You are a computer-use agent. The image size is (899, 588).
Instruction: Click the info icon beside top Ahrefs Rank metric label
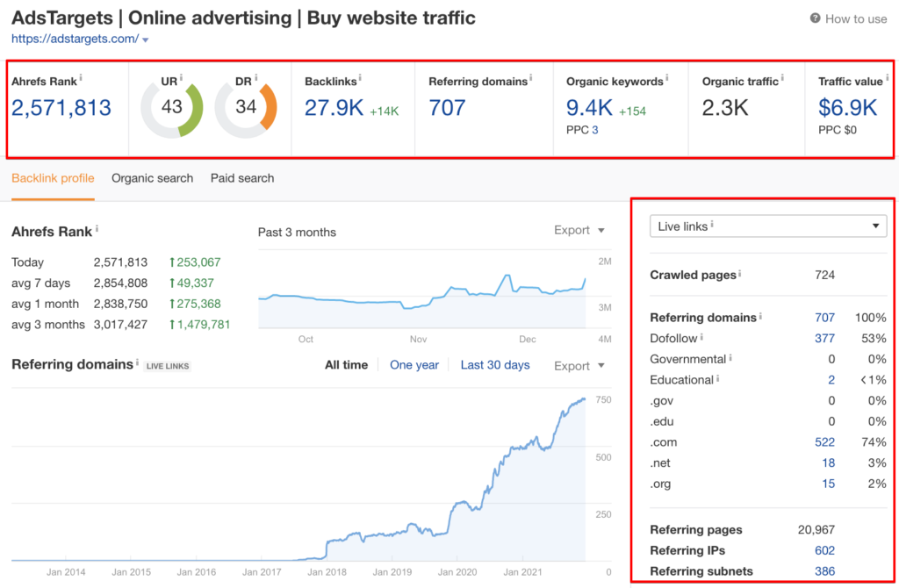(81, 77)
